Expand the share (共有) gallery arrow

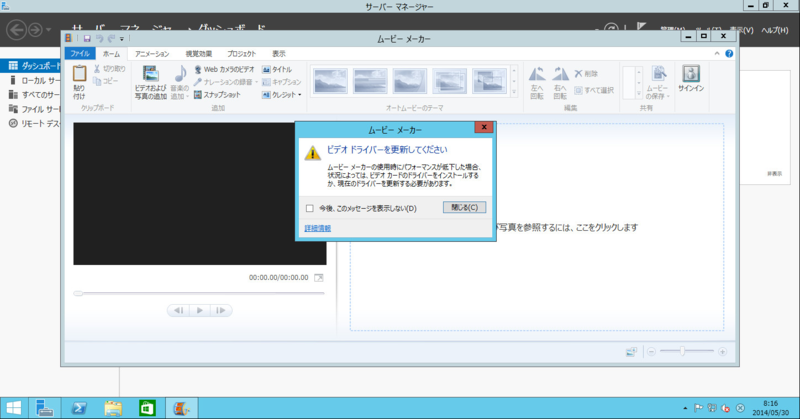point(638,93)
